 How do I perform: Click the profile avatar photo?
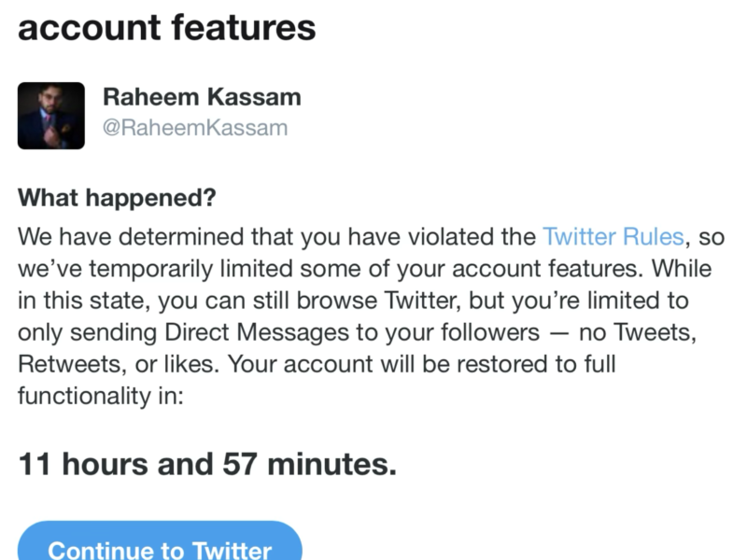coord(51,116)
